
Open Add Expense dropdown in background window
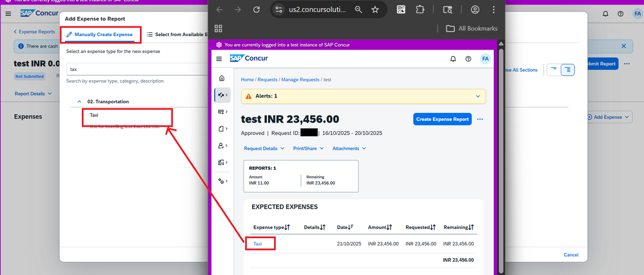click(609, 117)
